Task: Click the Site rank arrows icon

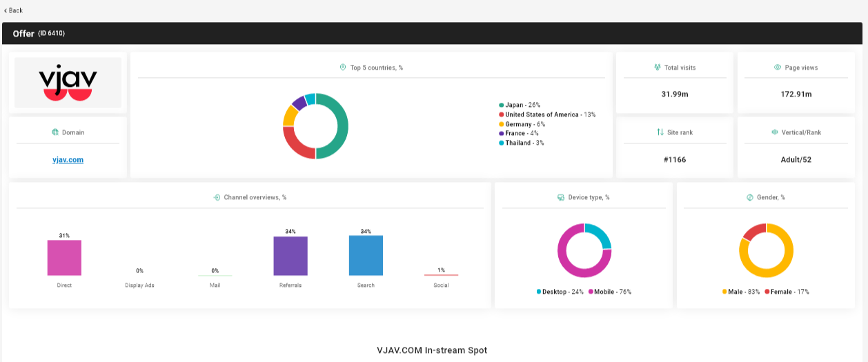Action: [x=660, y=132]
